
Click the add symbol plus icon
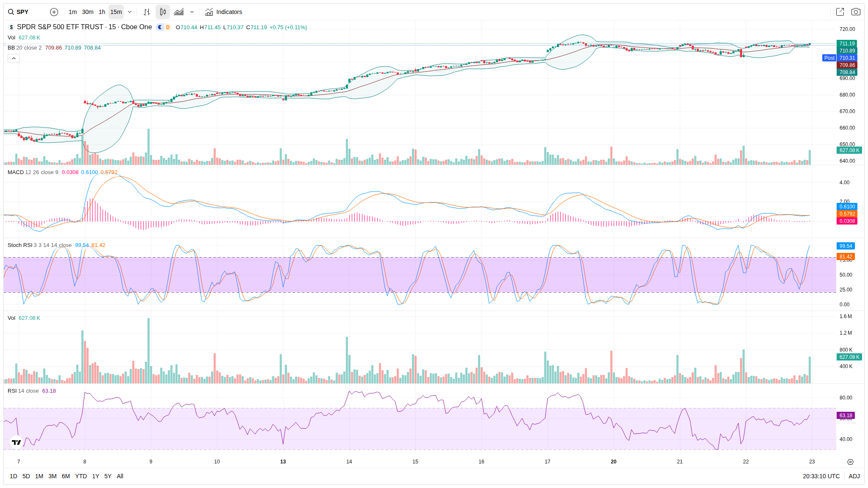[54, 12]
